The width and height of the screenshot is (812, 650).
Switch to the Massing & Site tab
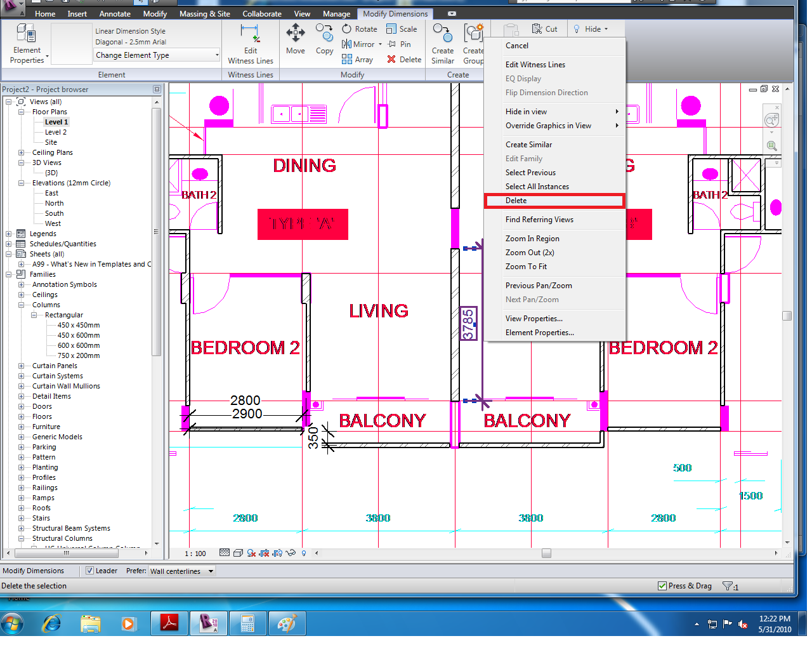204,13
